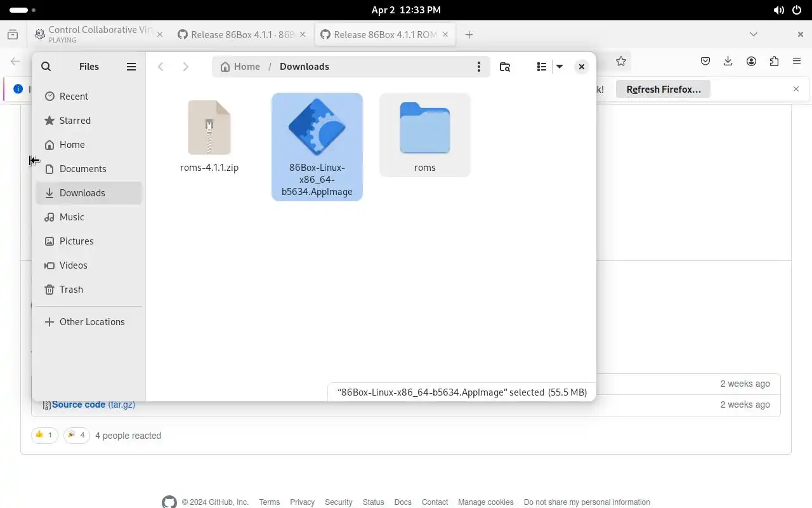Dismiss the Firefox notification bar
This screenshot has height=508, width=812.
coord(796,90)
